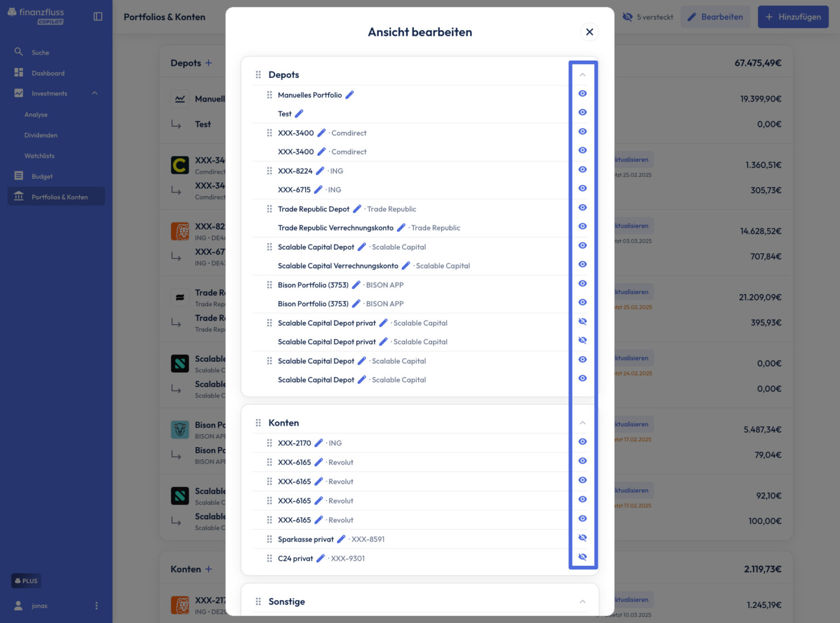Show the Sparkasse privat account again
The height and width of the screenshot is (623, 840).
(583, 538)
